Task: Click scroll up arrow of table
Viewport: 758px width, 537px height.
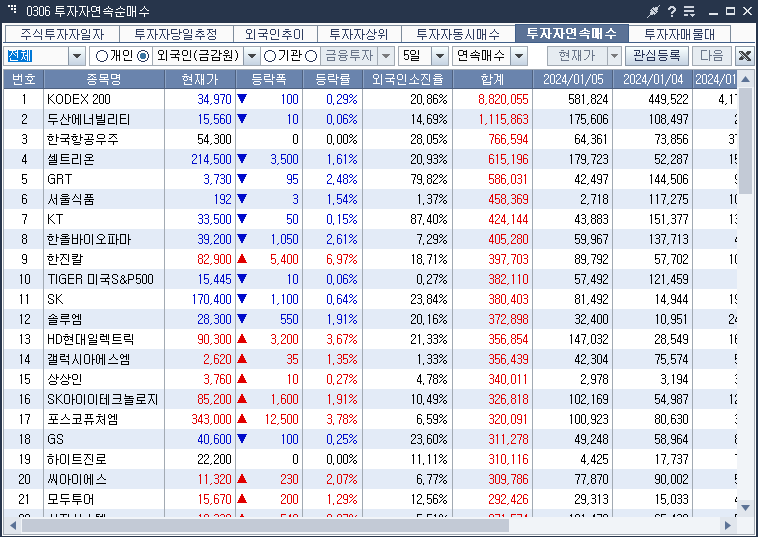Action: click(x=745, y=79)
